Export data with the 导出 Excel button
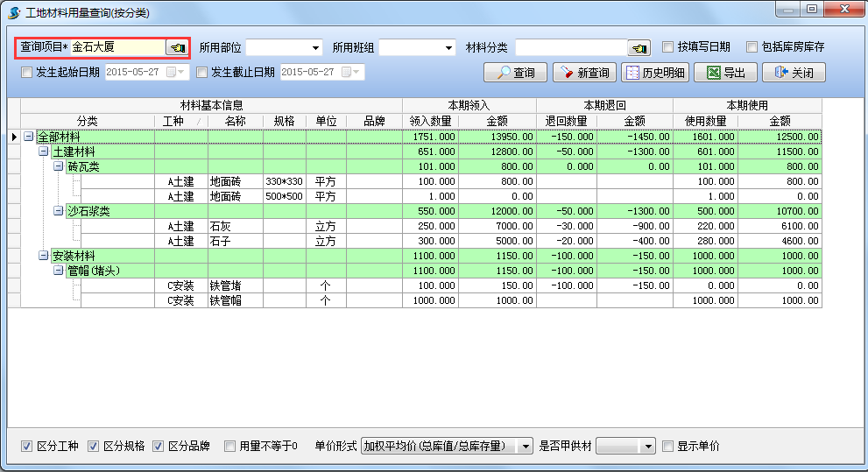This screenshot has width=868, height=472. coord(725,73)
